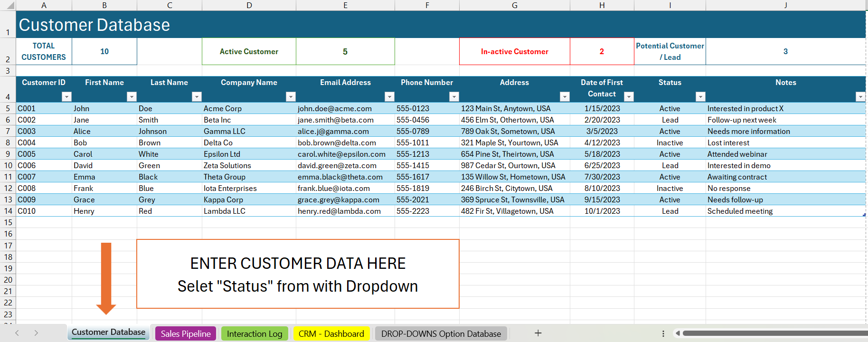Open the CRM - Dashboard sheet tab
Image resolution: width=868 pixels, height=342 pixels.
point(331,333)
